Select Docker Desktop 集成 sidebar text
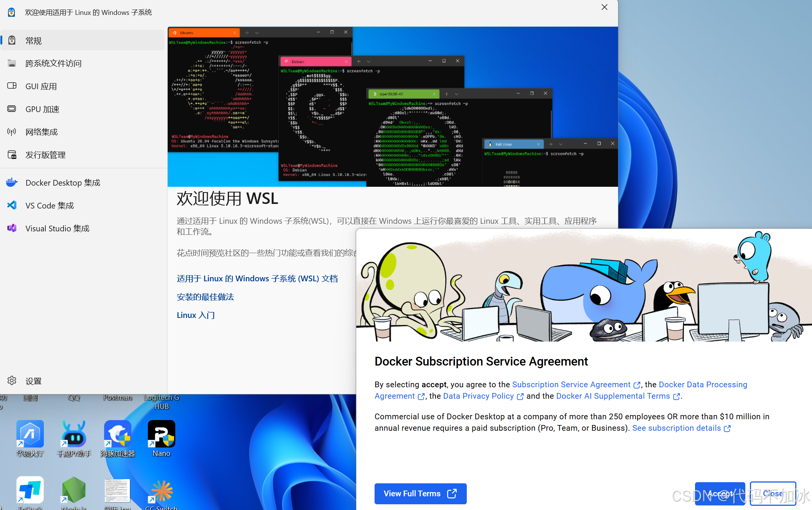The width and height of the screenshot is (812, 510). 63,183
